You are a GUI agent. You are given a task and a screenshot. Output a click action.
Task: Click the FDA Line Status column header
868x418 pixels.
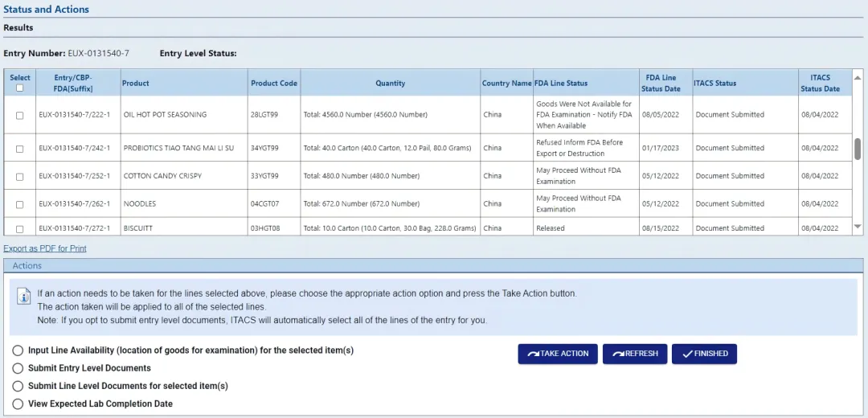561,83
